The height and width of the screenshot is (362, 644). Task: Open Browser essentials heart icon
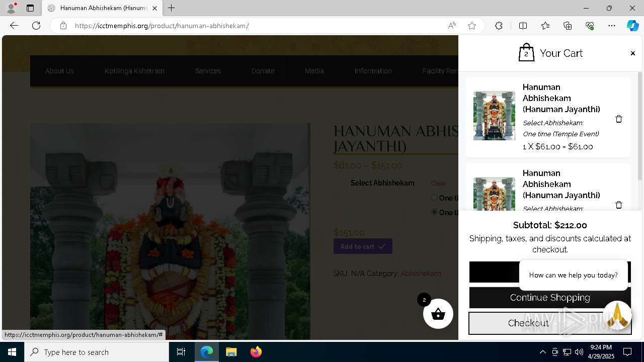(590, 26)
